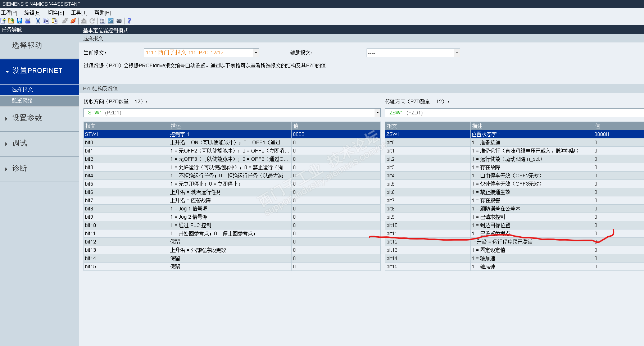Collapse the 设置PROFINET navigation section
Image resolution: width=644 pixels, height=346 pixels.
pyautogui.click(x=39, y=71)
